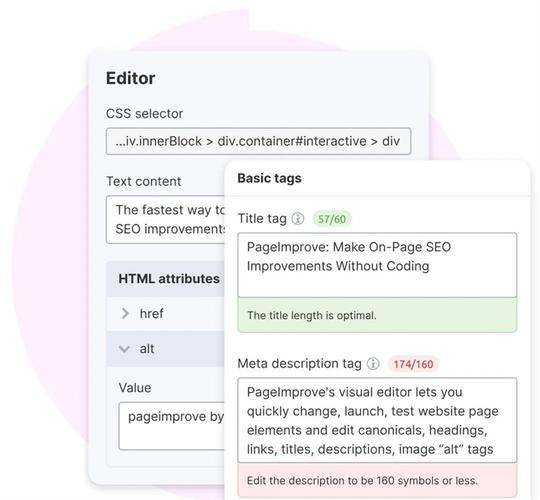Click the Editor panel heading
540x500 pixels.
pos(131,78)
